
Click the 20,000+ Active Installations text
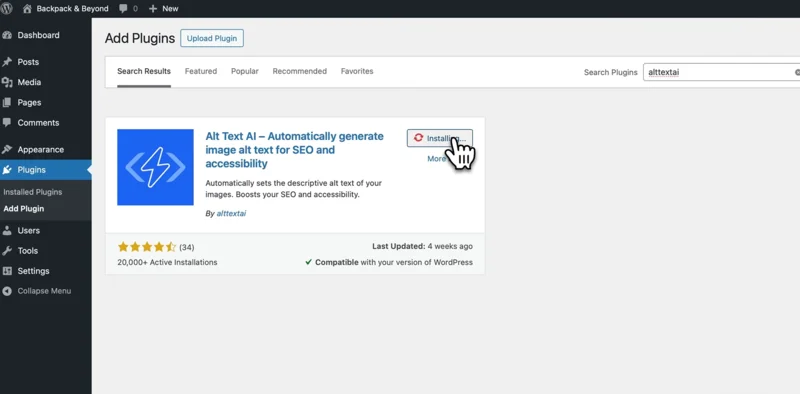point(167,262)
